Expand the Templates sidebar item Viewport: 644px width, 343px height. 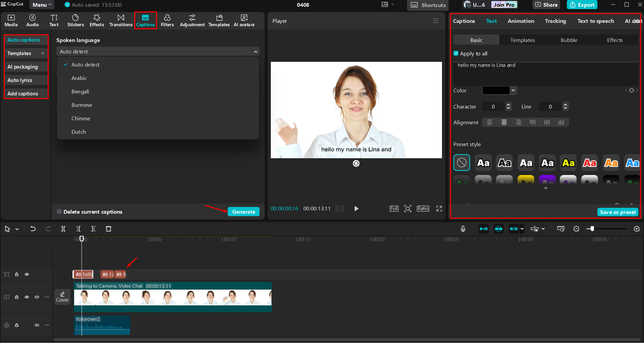(42, 53)
